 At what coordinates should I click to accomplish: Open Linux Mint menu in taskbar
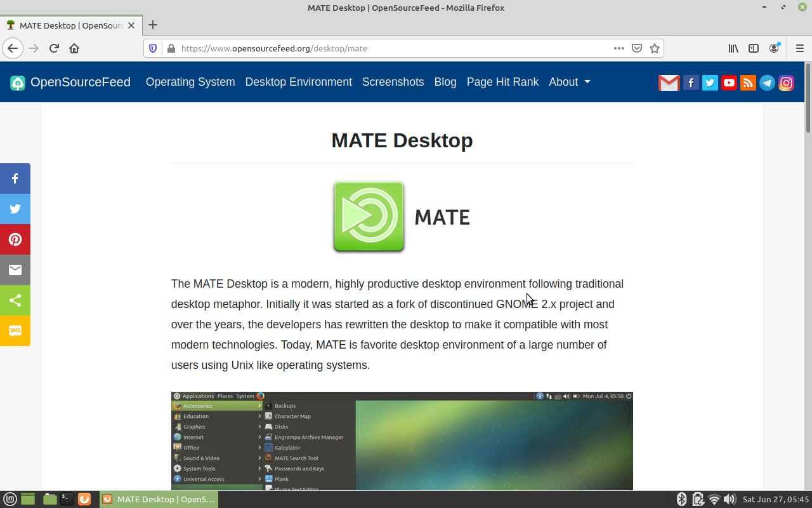[x=10, y=499]
